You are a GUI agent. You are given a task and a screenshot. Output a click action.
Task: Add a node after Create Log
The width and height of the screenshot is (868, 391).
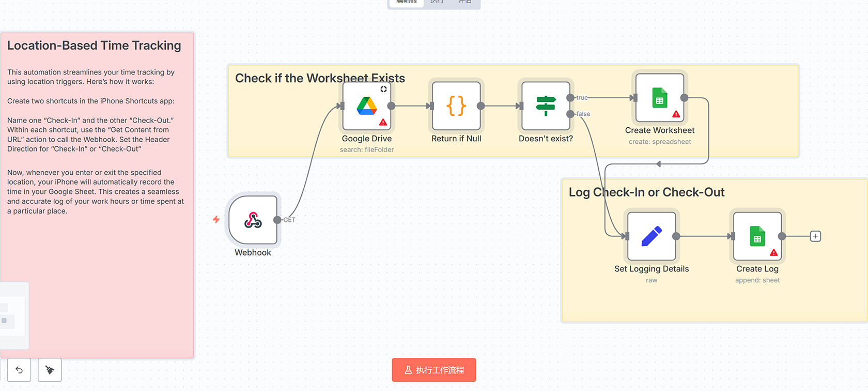point(815,236)
